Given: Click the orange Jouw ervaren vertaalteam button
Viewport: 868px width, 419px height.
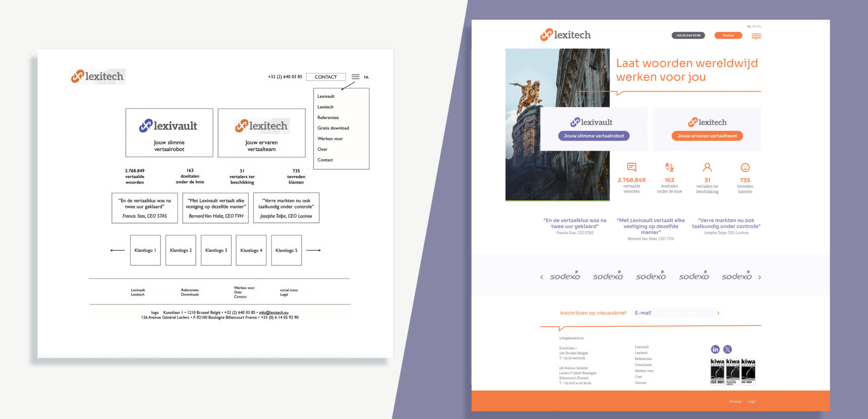Looking at the screenshot, I should (707, 136).
